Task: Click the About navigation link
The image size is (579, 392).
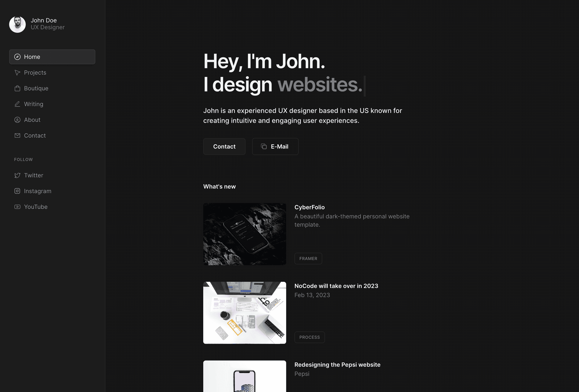Action: 32,119
